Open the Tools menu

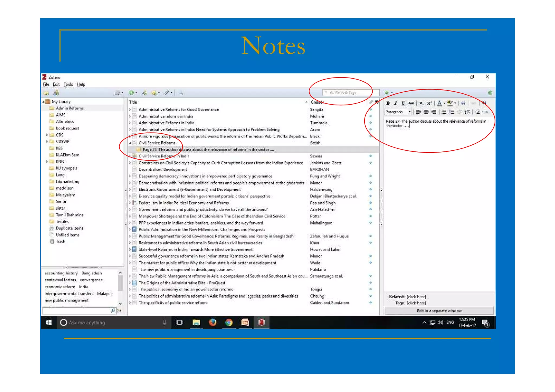[x=68, y=84]
